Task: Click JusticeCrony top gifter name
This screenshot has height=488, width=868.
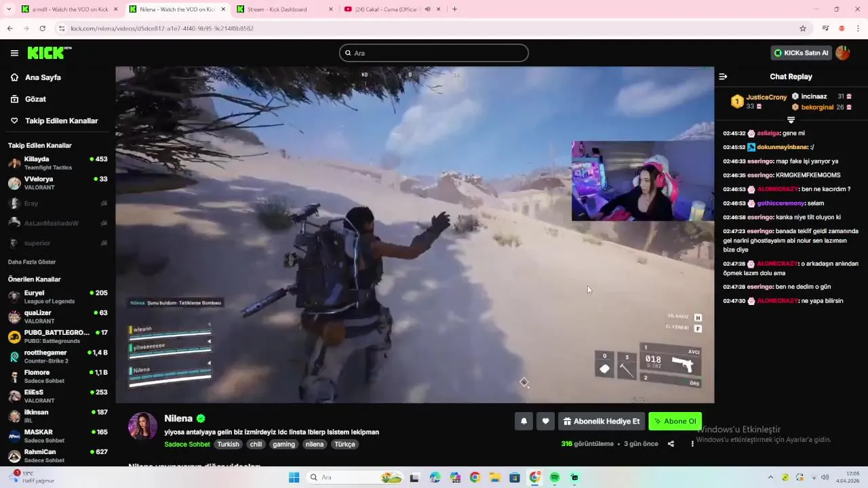Action: tap(766, 97)
